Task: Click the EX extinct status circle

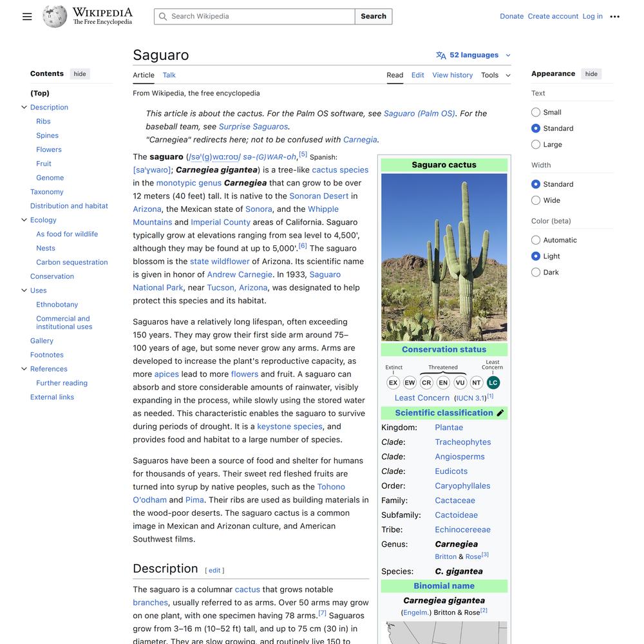Action: pos(393,383)
